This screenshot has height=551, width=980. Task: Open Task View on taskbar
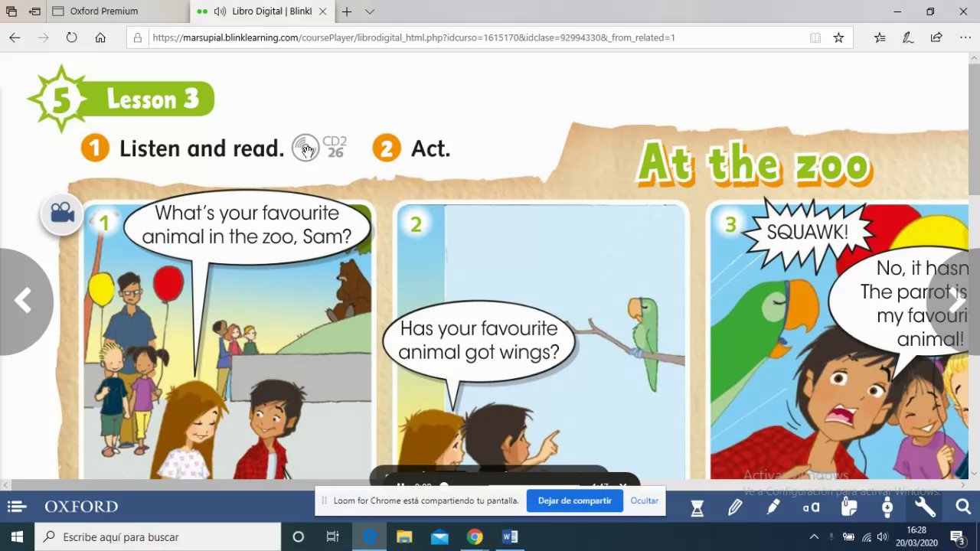(x=332, y=537)
